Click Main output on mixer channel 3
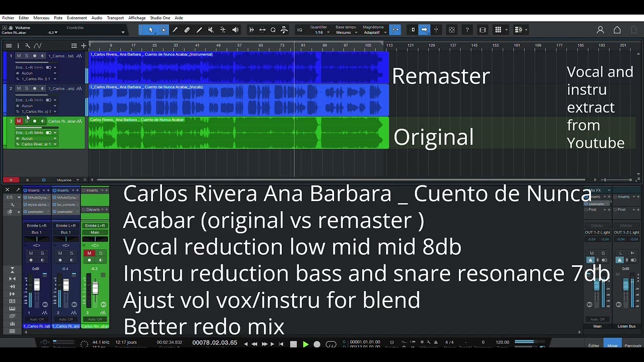Viewport: 644px width, 362px height. click(95, 233)
